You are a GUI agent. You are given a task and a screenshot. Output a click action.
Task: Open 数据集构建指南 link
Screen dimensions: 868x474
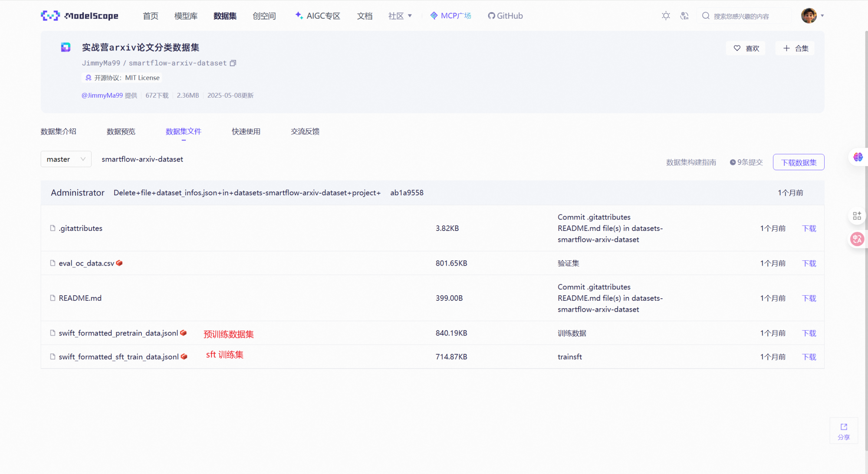[691, 162]
